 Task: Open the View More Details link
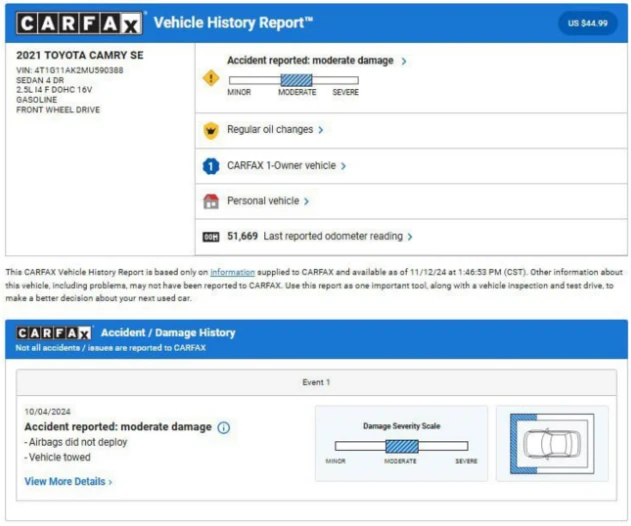(68, 482)
